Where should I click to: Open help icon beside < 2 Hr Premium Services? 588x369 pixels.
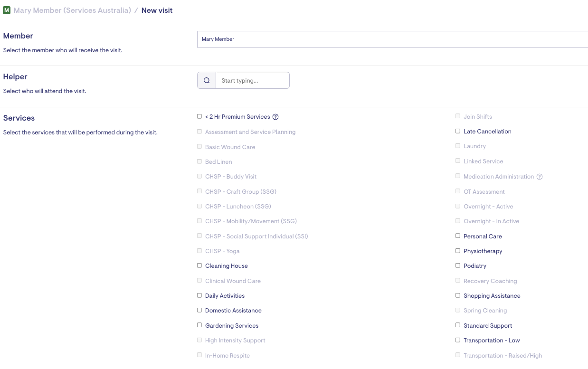(x=275, y=117)
